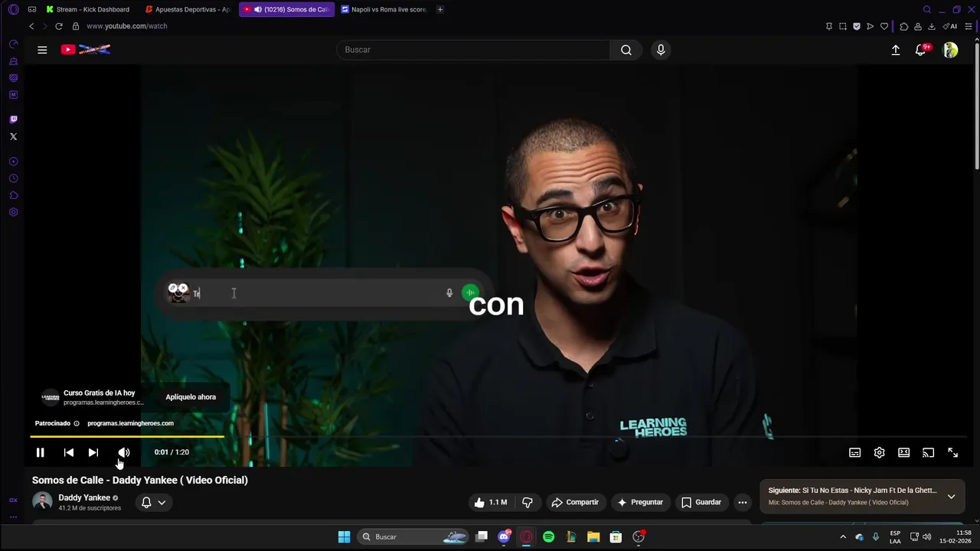
Task: Switch to Napoli vs Roma live score tab
Action: pyautogui.click(x=384, y=9)
